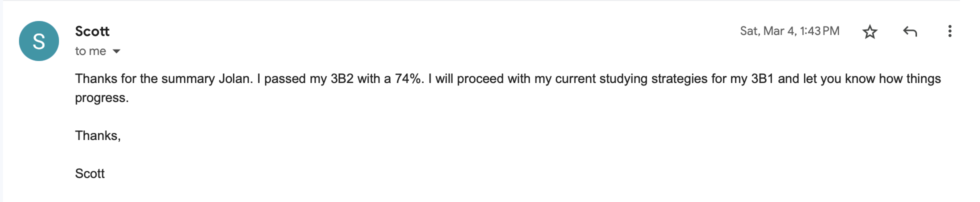Viewport: 980px width, 202px height.
Task: Click the "Thanks," closing line
Action: (x=98, y=136)
